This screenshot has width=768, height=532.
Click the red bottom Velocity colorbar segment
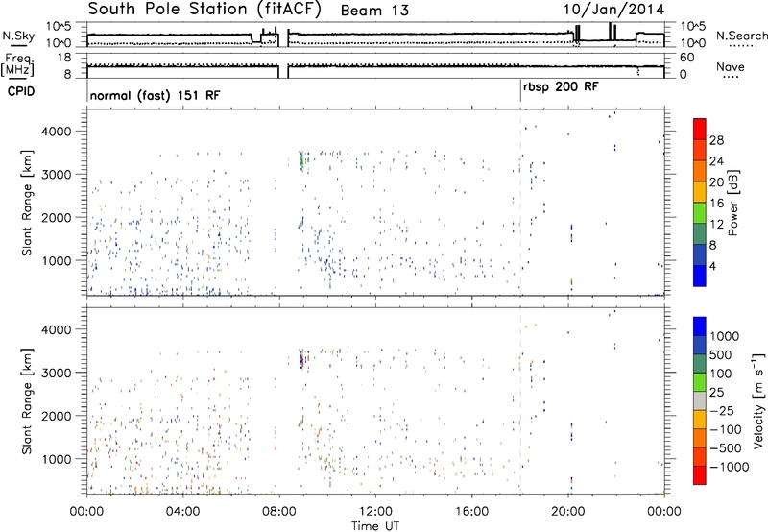click(700, 475)
